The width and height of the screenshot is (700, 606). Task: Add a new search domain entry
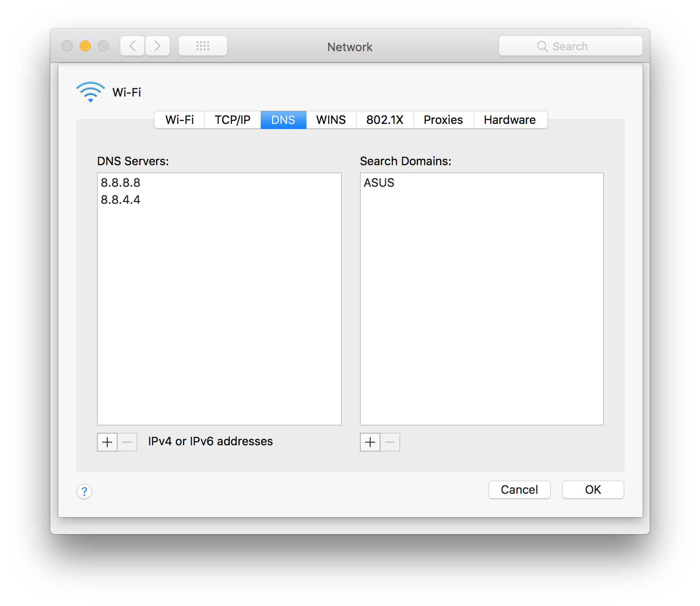370,442
